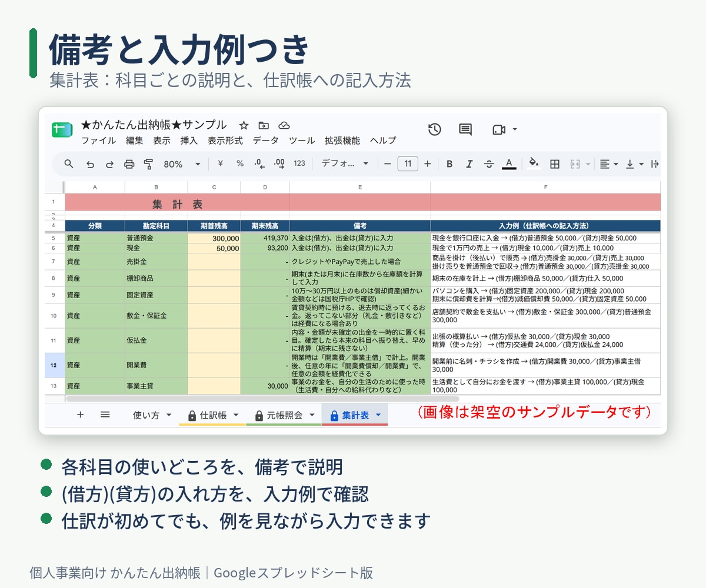Switch to the 使い方 sheet tab
Viewport: 706px width, 588px height.
click(152, 415)
